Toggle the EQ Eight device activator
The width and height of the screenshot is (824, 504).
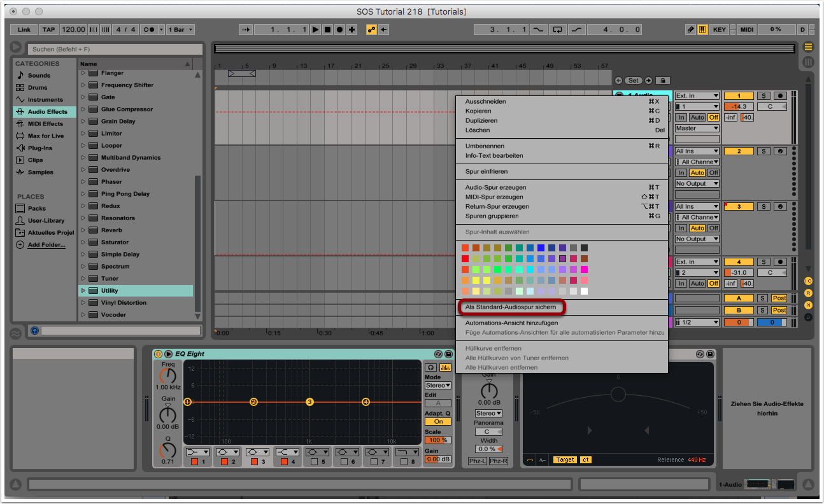click(158, 354)
